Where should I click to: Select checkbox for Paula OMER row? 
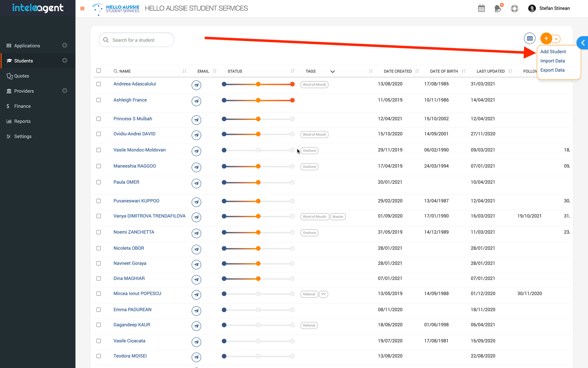[x=99, y=182]
